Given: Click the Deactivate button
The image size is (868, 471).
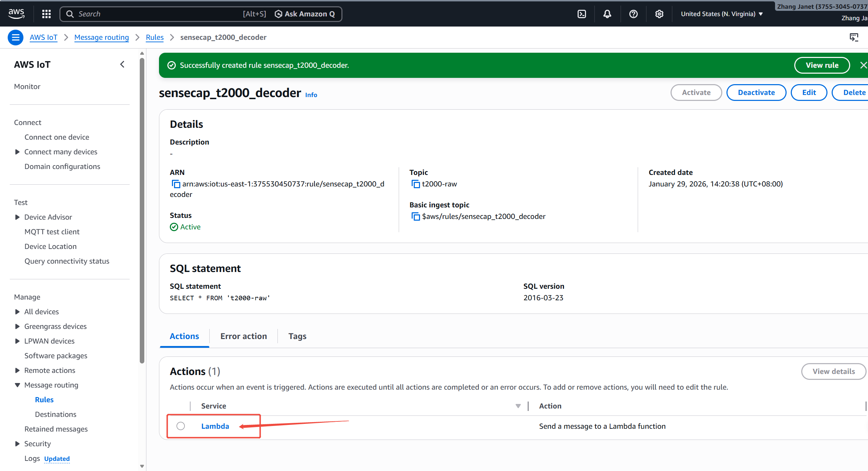Looking at the screenshot, I should click(x=756, y=93).
